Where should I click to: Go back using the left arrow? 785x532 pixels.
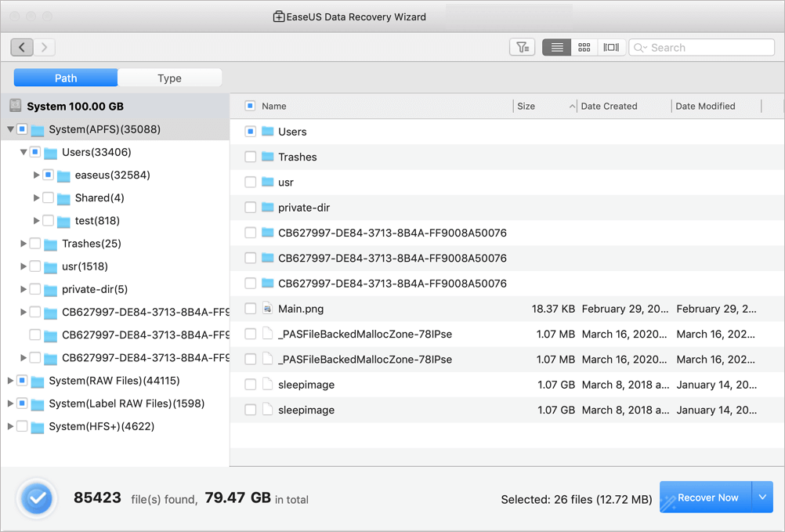pyautogui.click(x=22, y=48)
